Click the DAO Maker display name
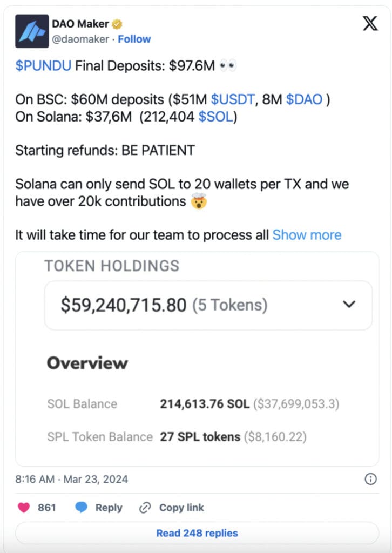This screenshot has width=392, height=553. [x=80, y=24]
